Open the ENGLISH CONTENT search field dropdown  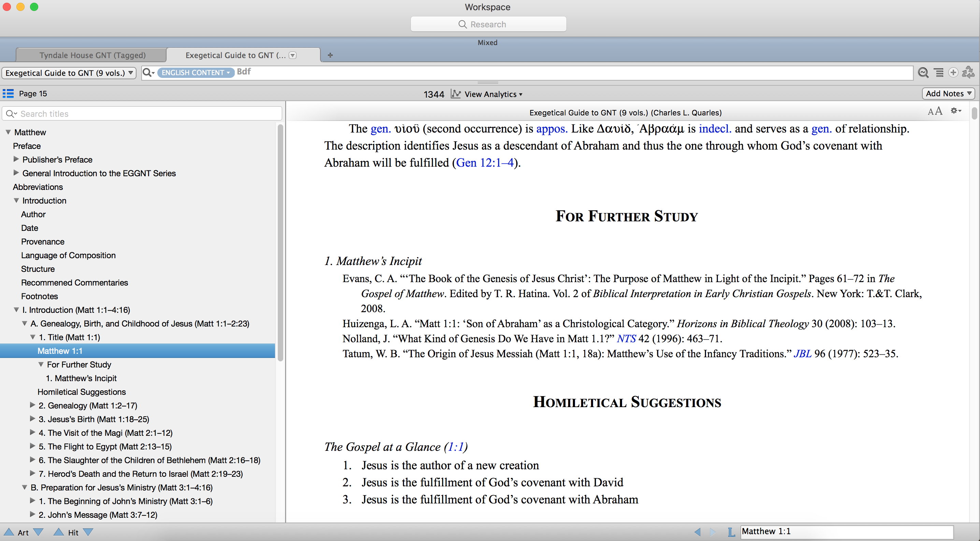(196, 72)
